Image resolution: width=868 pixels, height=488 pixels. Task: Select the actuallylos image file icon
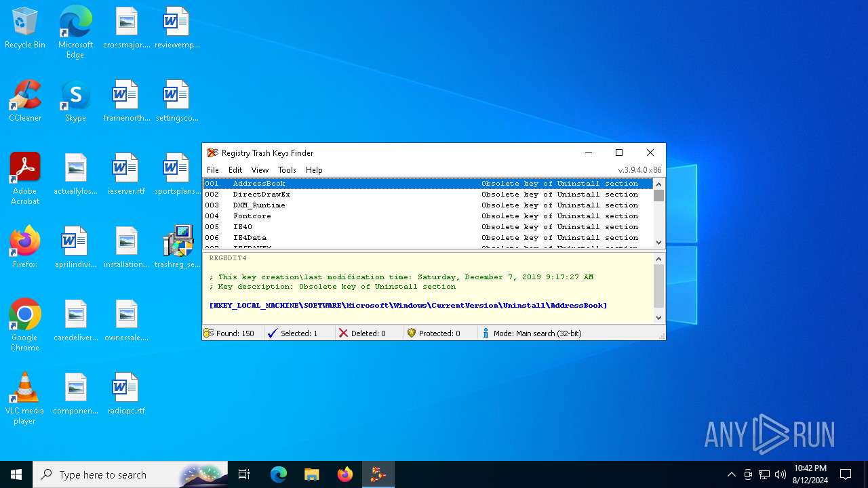(x=75, y=175)
